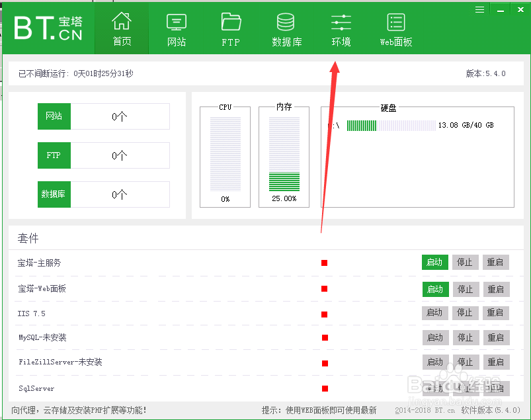This screenshot has width=531, height=420.
Task: Click the red status square for SqlServer
Action: 325,388
